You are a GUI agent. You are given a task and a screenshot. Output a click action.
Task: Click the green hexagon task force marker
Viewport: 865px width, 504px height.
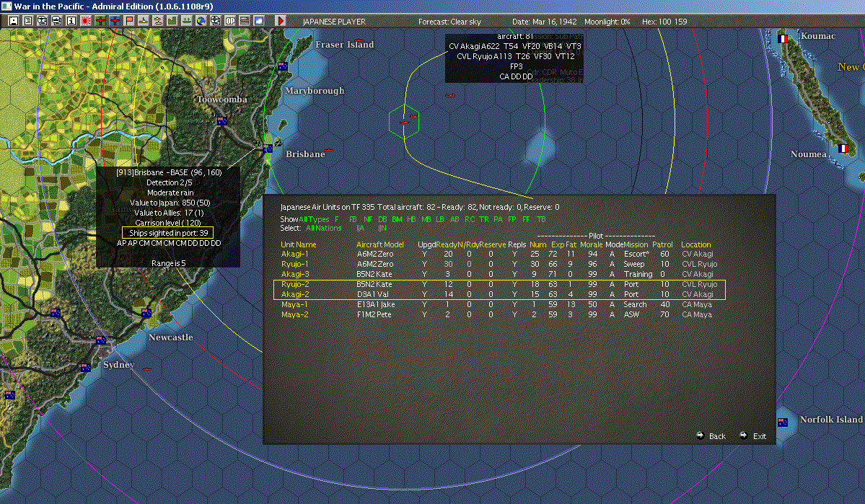coord(404,120)
